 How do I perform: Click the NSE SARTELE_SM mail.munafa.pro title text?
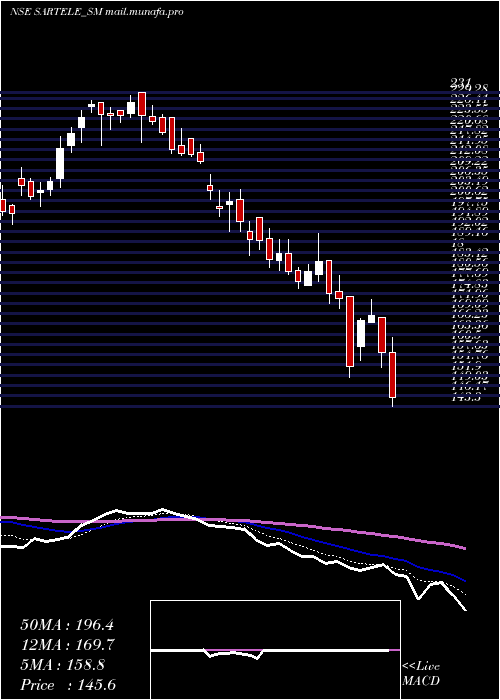coord(96,12)
